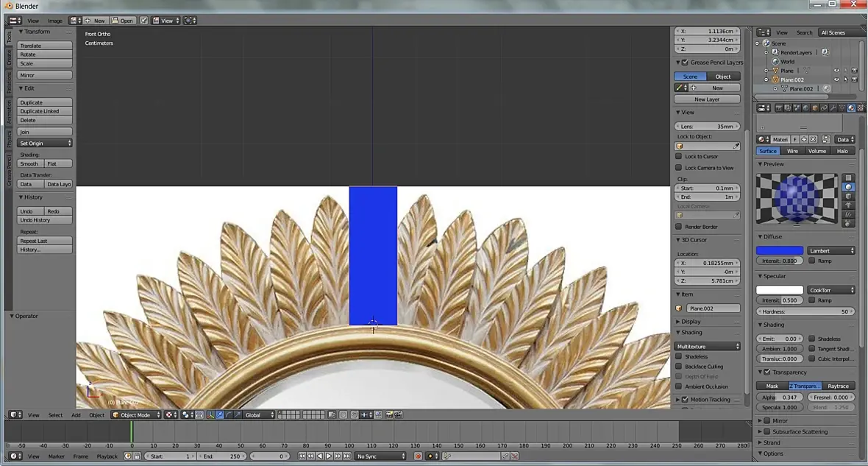
Task: Click the record keyframe button in timeline
Action: click(418, 456)
